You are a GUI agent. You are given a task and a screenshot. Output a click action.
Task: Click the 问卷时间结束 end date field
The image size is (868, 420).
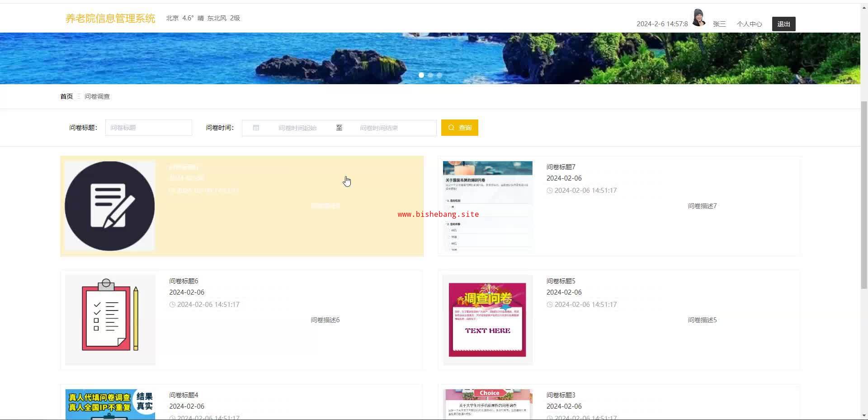tap(379, 128)
